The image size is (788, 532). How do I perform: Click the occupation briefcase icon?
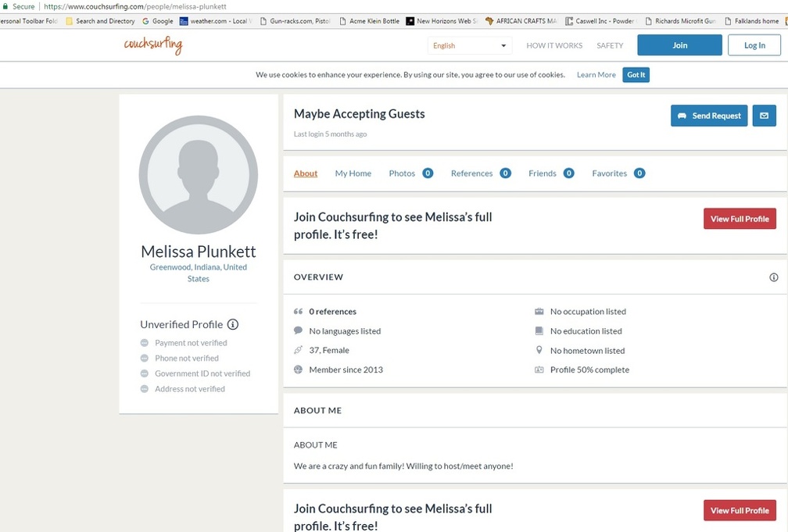pyautogui.click(x=539, y=312)
